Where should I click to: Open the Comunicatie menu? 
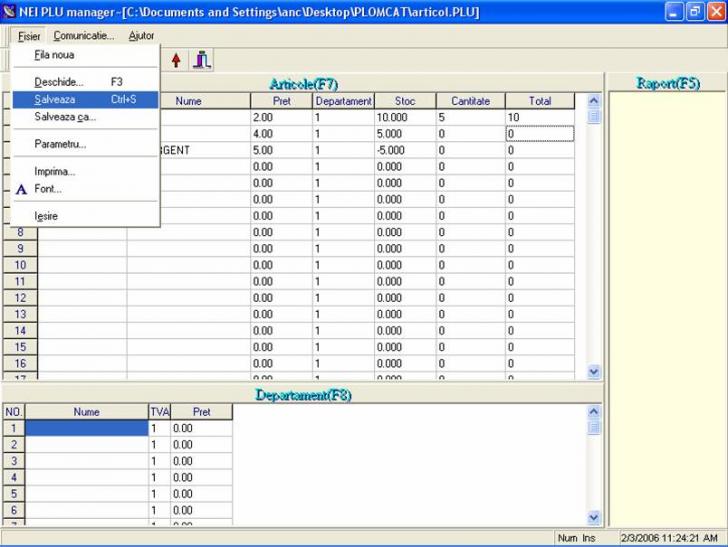click(83, 36)
